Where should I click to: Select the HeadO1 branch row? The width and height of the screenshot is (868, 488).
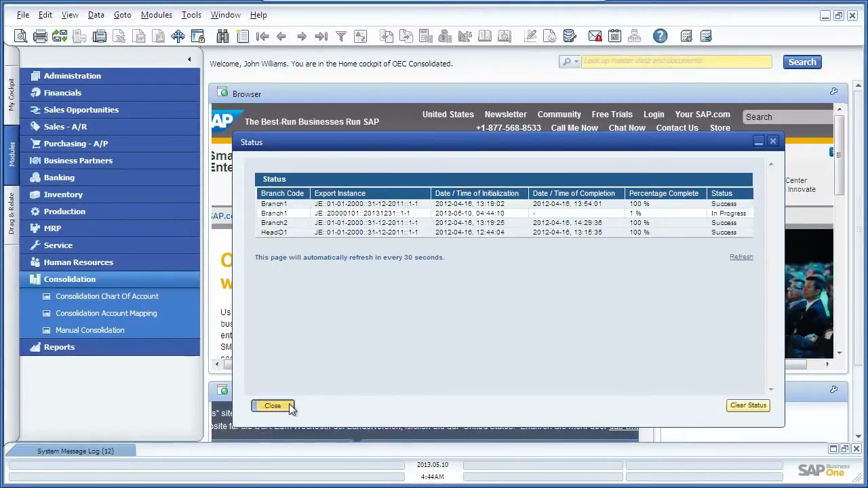coord(504,232)
